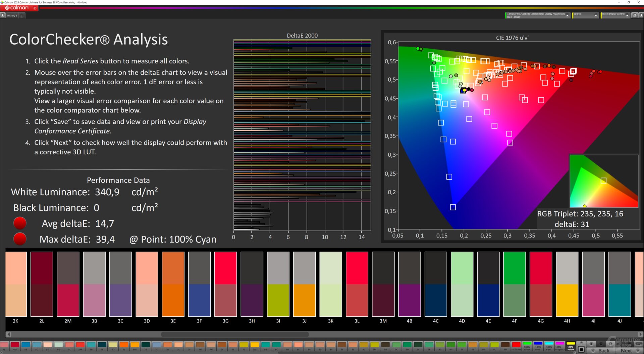Screen dimensions: 644x354
Task: Click the expand panel arrow beside settings gear
Action: [x=641, y=15]
